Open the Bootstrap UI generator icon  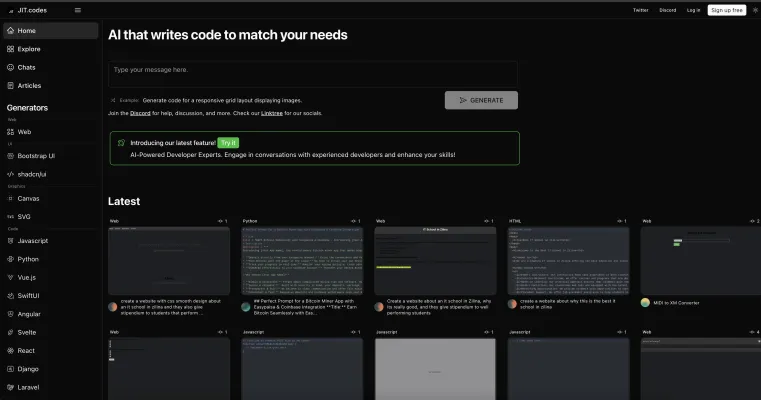(x=10, y=156)
